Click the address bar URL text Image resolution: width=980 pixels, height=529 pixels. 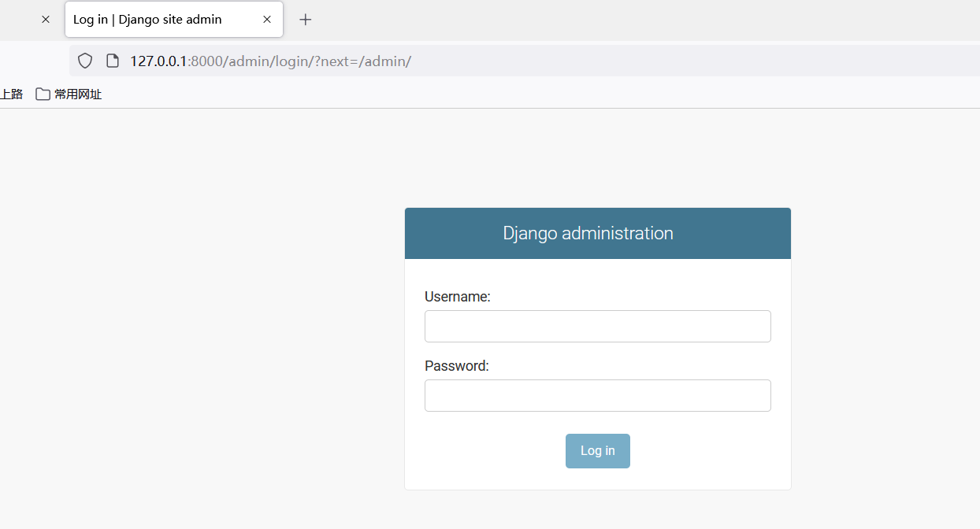pyautogui.click(x=270, y=61)
